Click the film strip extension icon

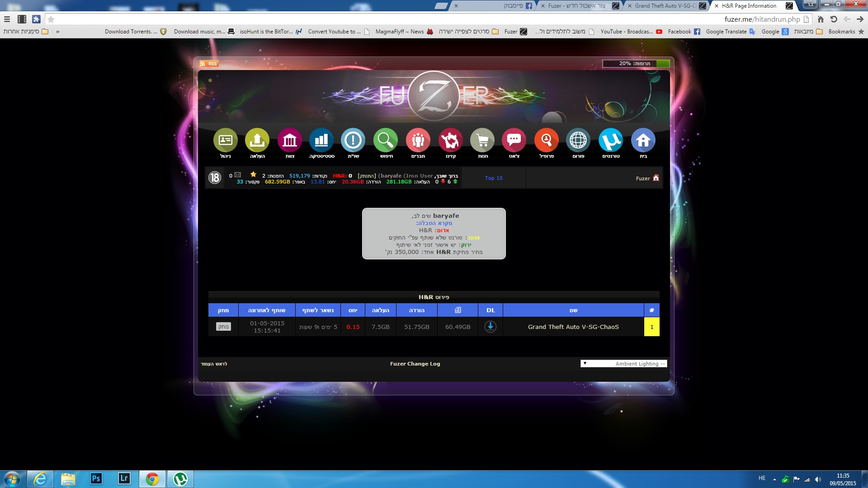tap(22, 19)
